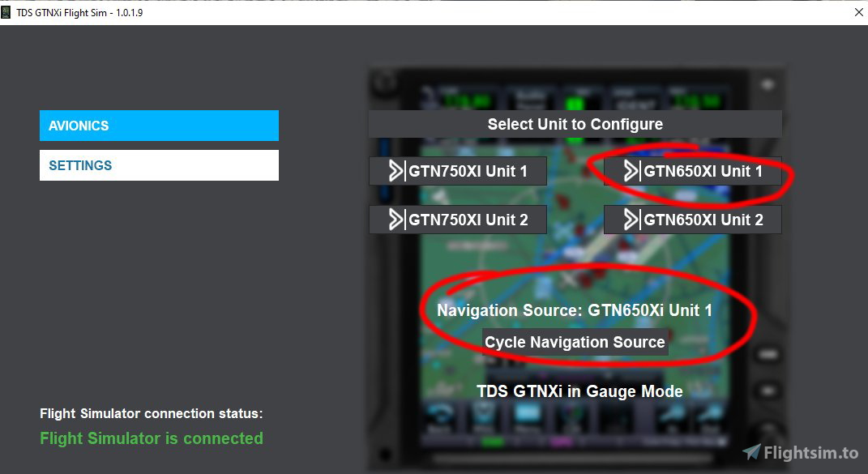This screenshot has width=868, height=474.
Task: Click the green Flight Simulator is connected text
Action: click(151, 438)
